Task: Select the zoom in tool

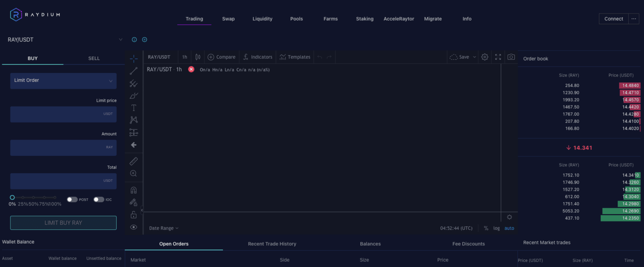Action: tap(133, 173)
